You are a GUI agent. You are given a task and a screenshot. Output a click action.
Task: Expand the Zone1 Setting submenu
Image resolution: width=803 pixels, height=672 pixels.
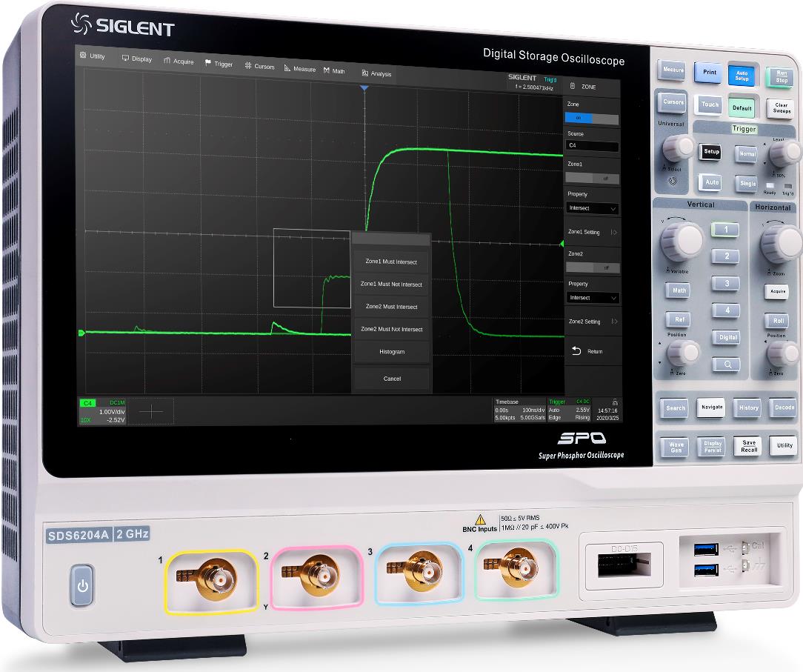click(x=592, y=232)
